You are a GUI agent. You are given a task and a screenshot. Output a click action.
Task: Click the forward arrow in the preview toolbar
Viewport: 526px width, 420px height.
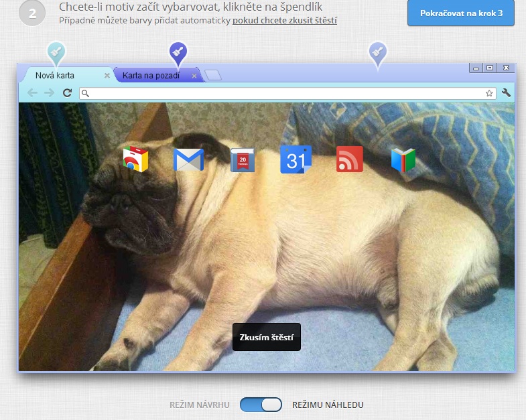(50, 92)
